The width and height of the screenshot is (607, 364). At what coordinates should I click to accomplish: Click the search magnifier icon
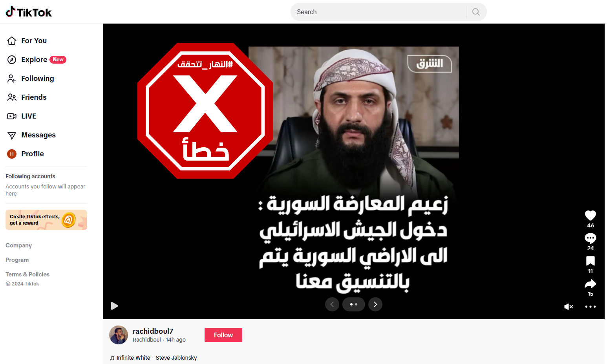[476, 12]
